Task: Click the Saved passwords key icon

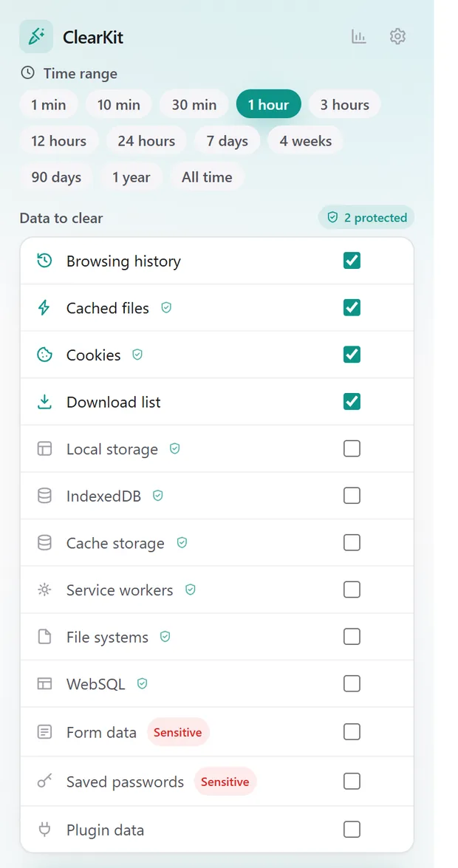Action: click(x=44, y=781)
